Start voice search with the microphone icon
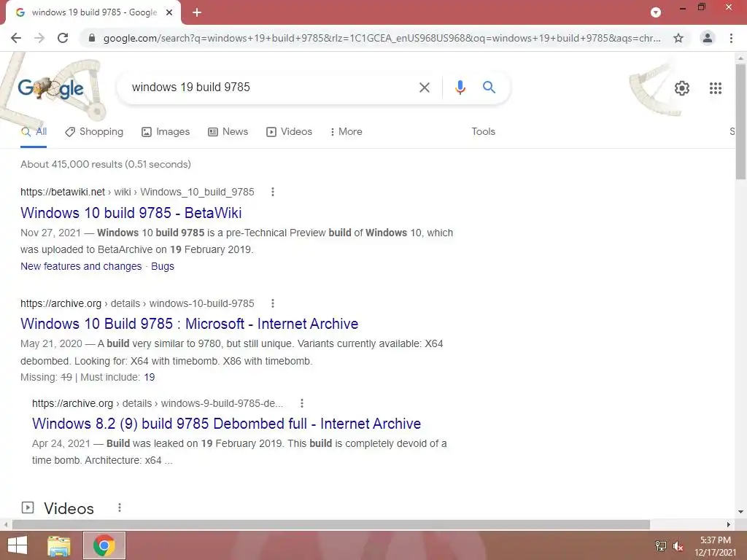The width and height of the screenshot is (747, 560). coord(460,87)
